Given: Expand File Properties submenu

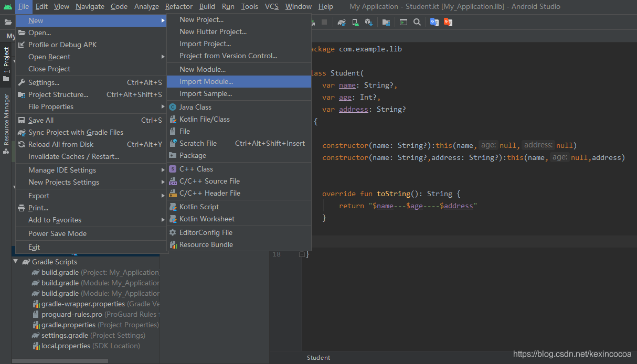Looking at the screenshot, I should pos(91,106).
